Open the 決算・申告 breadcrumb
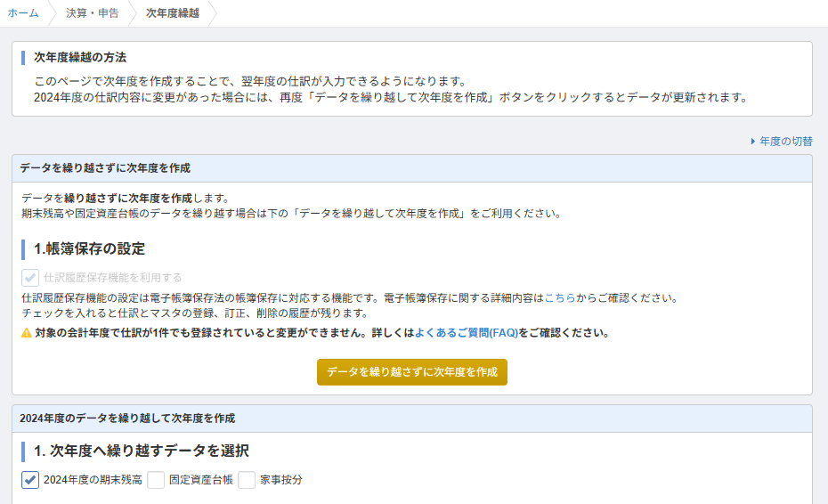This screenshot has height=504, width=828. pyautogui.click(x=93, y=13)
